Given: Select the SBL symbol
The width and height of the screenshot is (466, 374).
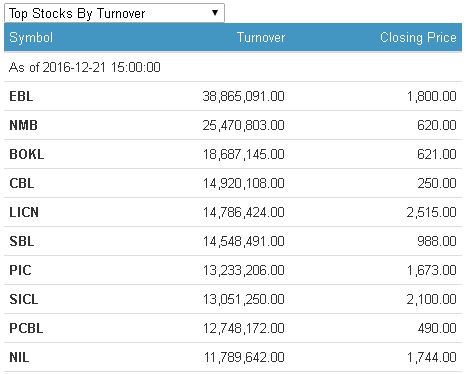Looking at the screenshot, I should 22,241.
